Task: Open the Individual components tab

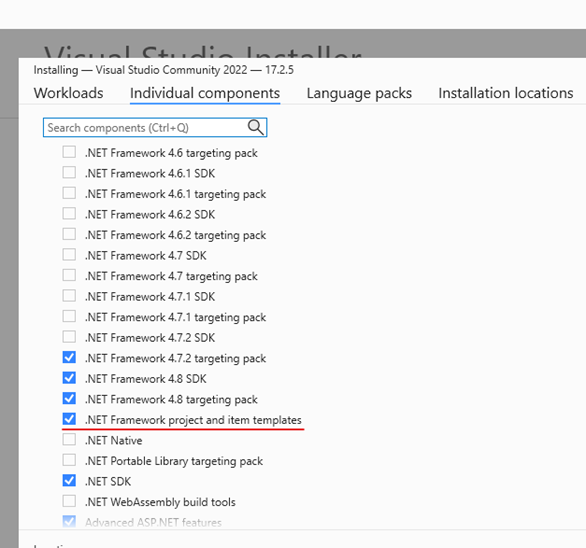Action: click(205, 93)
